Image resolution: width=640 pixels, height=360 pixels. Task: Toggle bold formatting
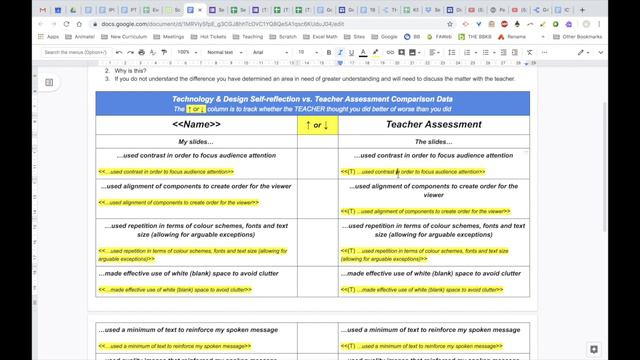click(x=329, y=52)
